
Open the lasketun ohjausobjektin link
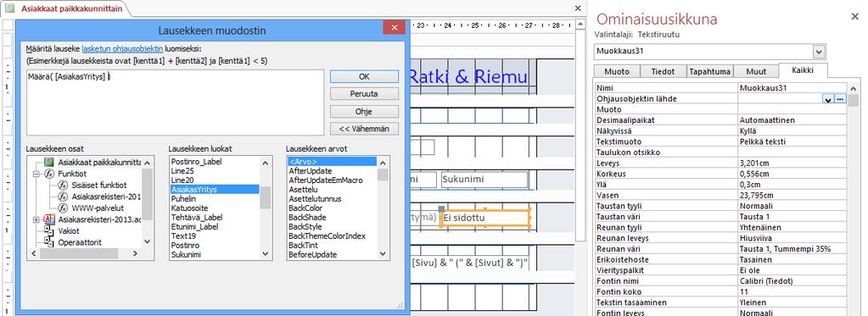(122, 48)
